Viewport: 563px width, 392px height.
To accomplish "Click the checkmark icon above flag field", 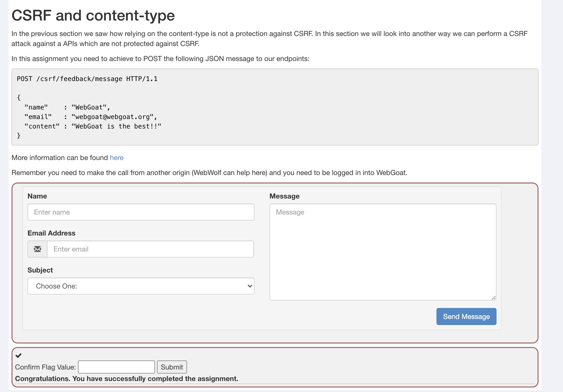I will click(x=18, y=355).
